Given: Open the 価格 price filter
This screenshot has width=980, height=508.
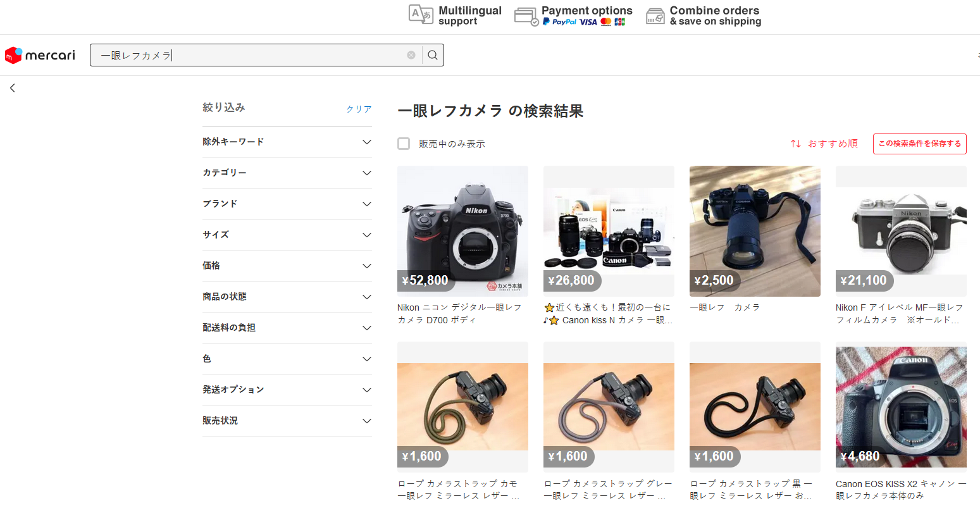Looking at the screenshot, I should point(287,266).
